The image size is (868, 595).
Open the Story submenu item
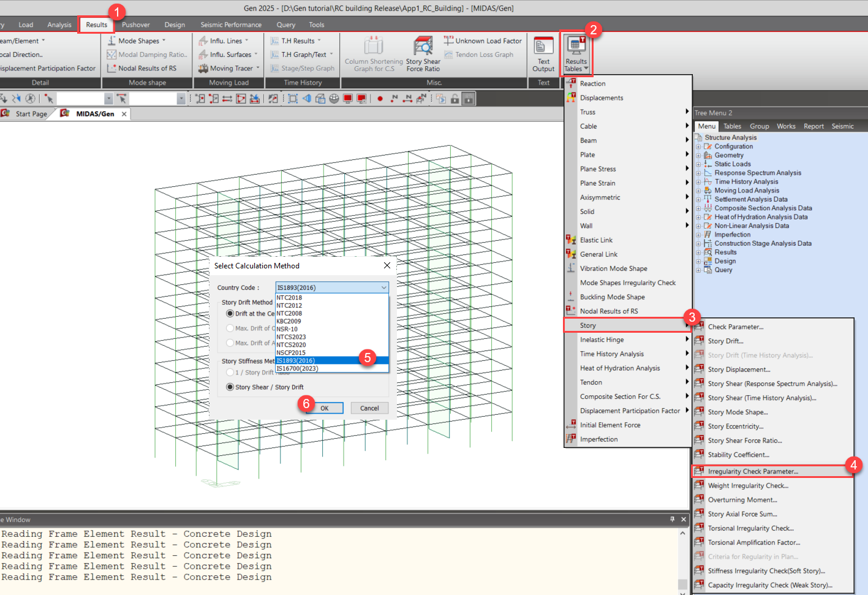(x=627, y=325)
